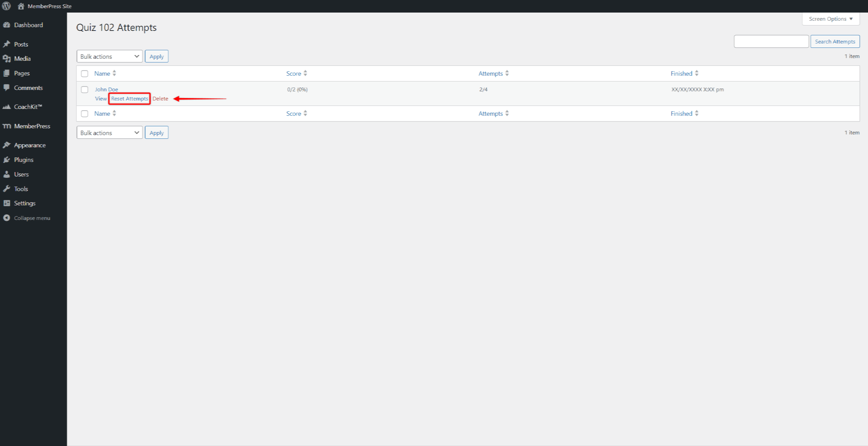Screen dimensions: 868x446
Task: Expand the bottom Bulk actions dropdown
Action: click(x=109, y=133)
